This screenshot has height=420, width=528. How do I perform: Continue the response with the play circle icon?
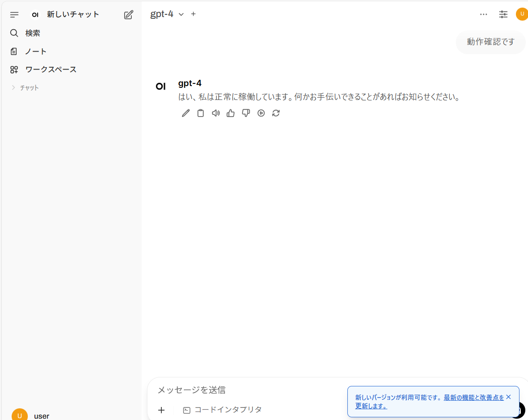pos(261,113)
